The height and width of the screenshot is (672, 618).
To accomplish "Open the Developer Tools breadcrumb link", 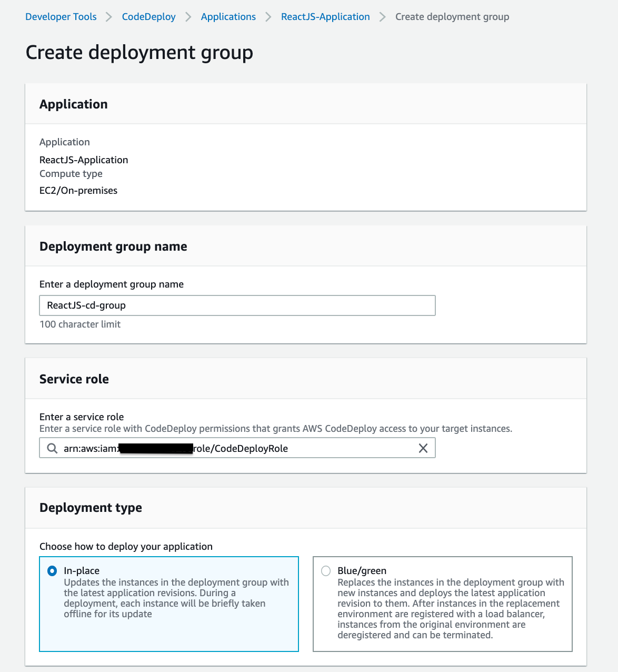I will pyautogui.click(x=61, y=17).
